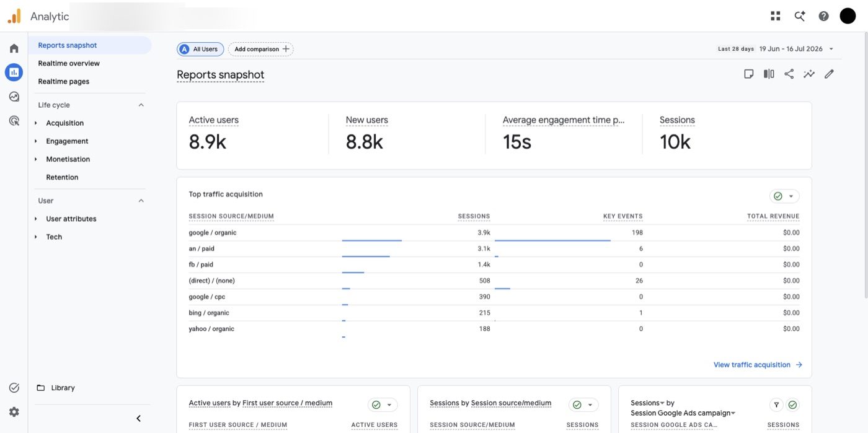Customise report with pencil icon
868x433 pixels.
[829, 74]
